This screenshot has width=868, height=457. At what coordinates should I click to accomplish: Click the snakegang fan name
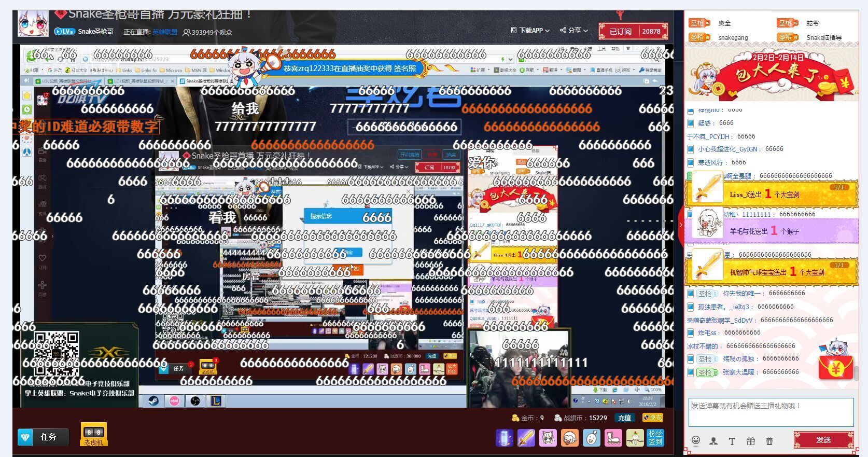pyautogui.click(x=733, y=38)
